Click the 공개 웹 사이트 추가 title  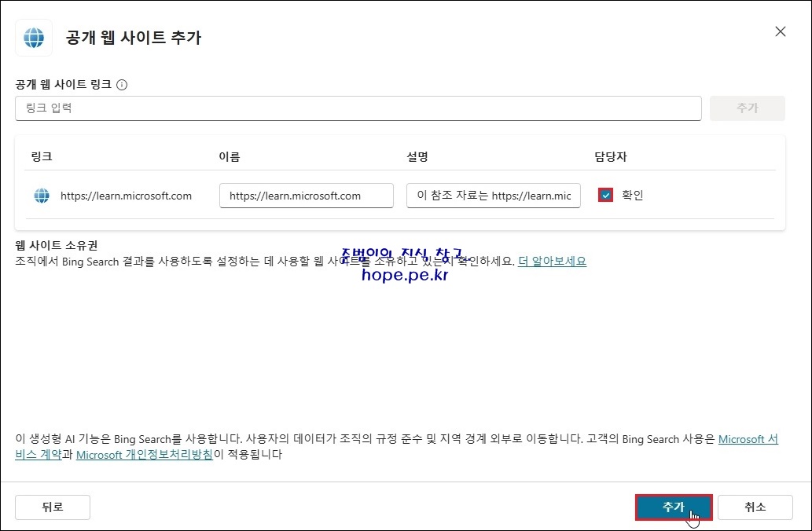133,38
